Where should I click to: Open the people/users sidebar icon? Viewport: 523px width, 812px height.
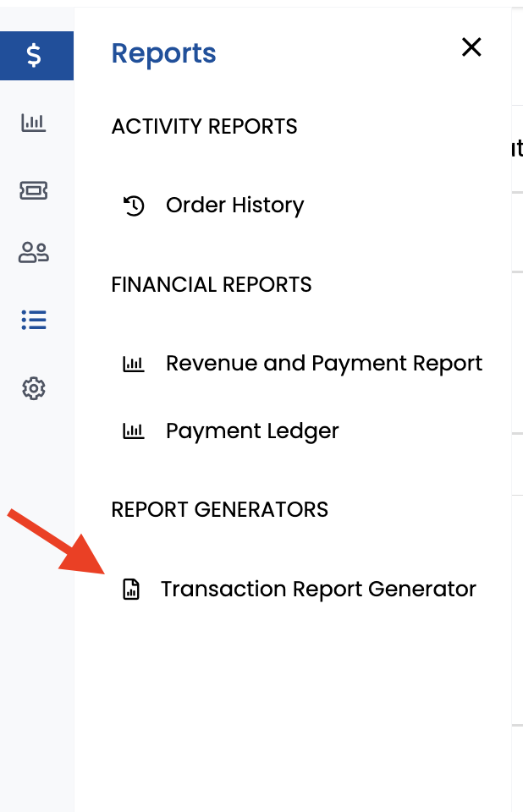34,253
